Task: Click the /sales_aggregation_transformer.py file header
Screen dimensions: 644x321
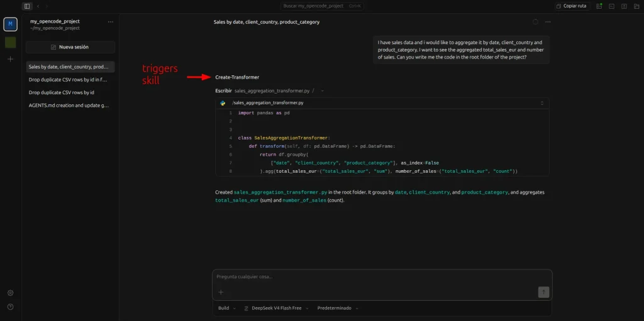Action: tap(382, 103)
